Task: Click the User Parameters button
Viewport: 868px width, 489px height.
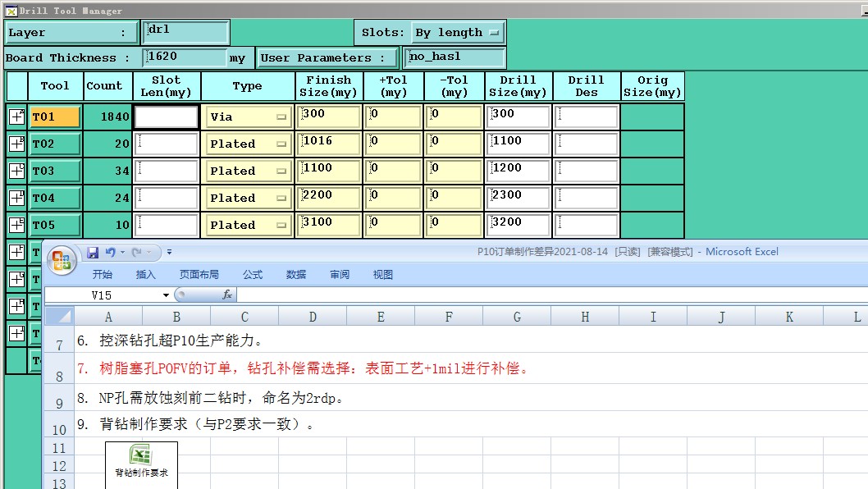Action: coord(327,57)
